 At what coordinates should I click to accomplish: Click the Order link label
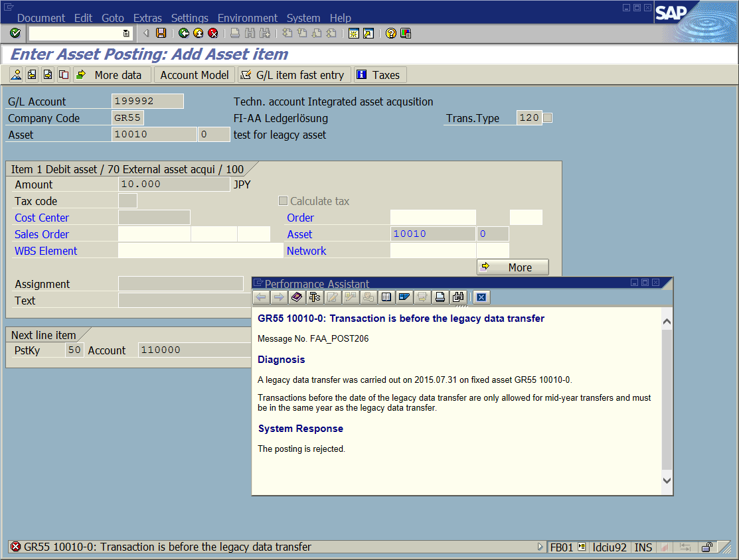pyautogui.click(x=300, y=218)
